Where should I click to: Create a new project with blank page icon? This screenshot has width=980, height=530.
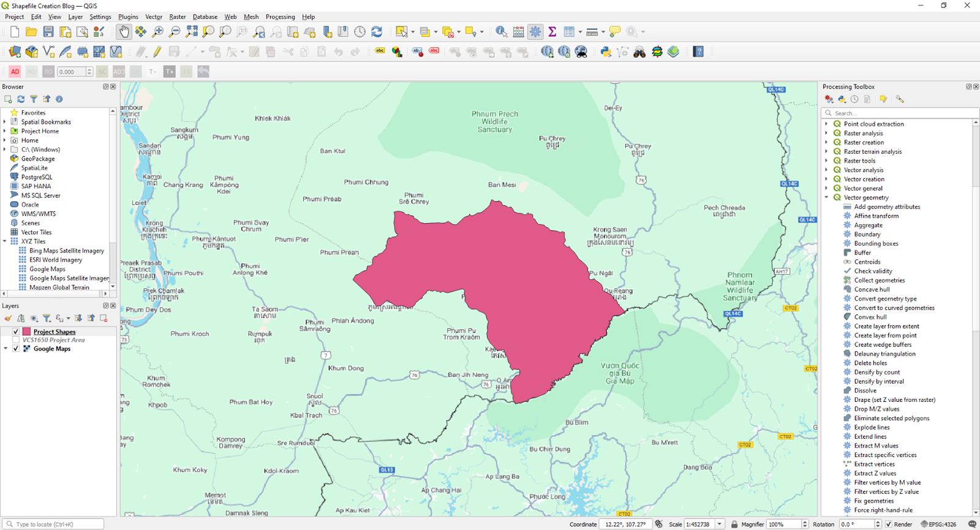15,32
